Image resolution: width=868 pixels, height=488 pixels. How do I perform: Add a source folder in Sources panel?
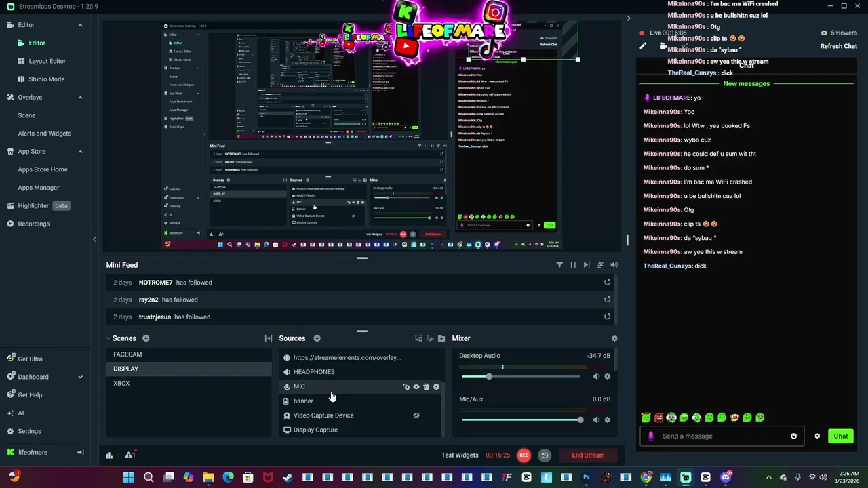[x=441, y=338]
